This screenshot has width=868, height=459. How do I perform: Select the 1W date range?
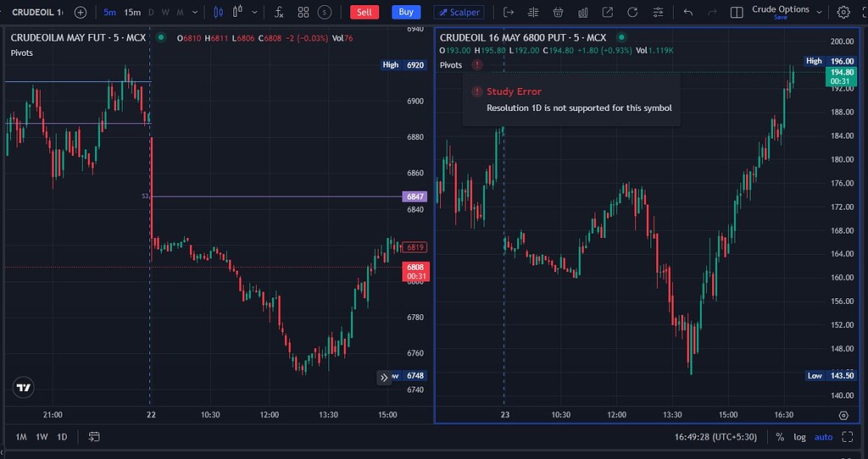[42, 437]
